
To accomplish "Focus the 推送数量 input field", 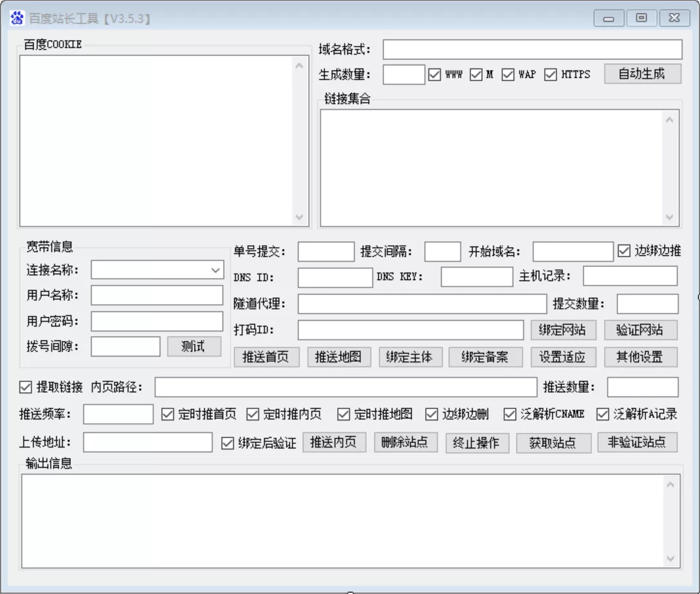I will click(643, 387).
